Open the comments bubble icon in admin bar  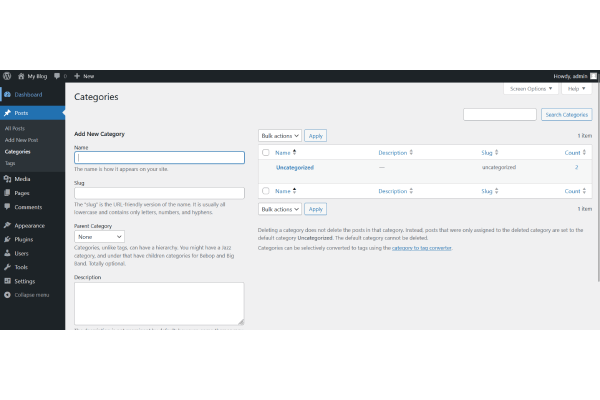click(57, 75)
